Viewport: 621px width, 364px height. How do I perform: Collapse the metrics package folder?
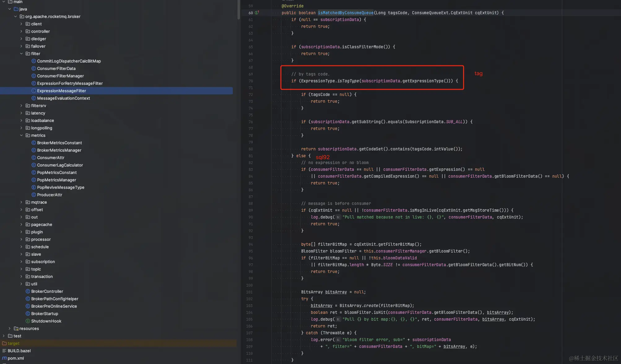21,135
